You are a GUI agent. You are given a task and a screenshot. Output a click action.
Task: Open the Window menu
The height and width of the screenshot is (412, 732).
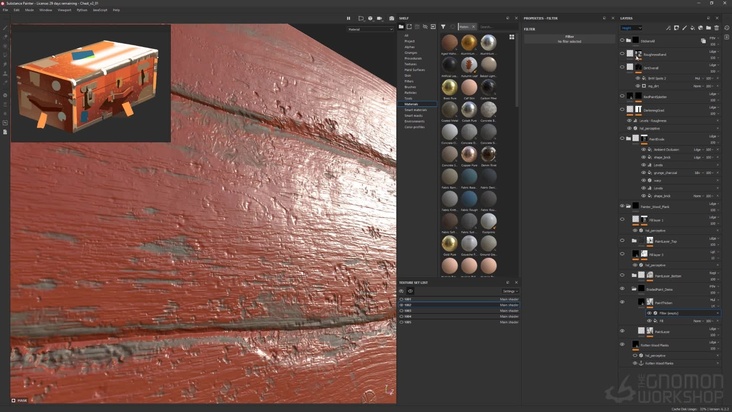click(46, 10)
